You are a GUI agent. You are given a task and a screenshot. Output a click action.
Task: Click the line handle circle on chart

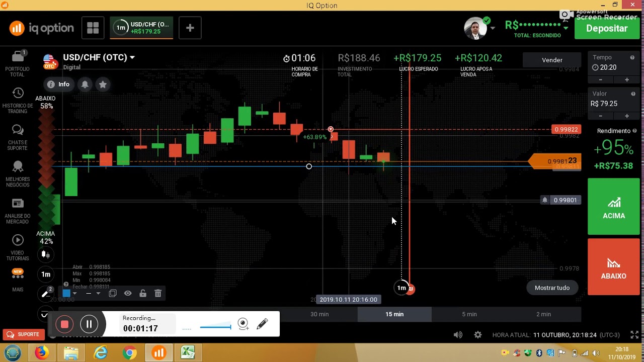309,166
